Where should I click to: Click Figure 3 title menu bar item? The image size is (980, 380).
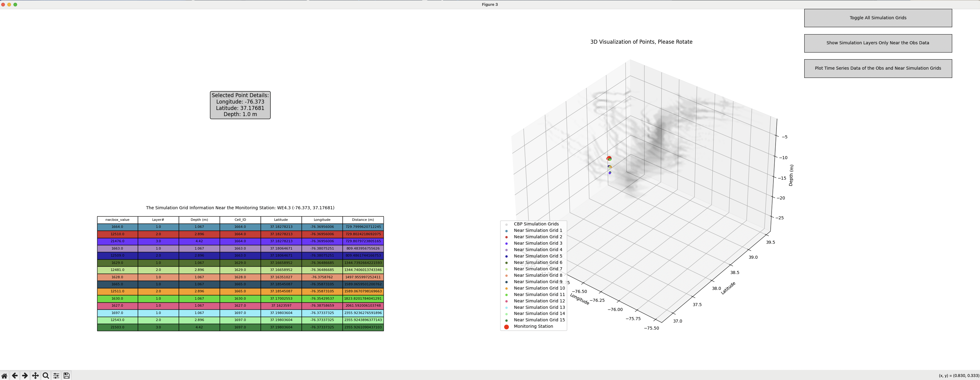[x=490, y=4]
